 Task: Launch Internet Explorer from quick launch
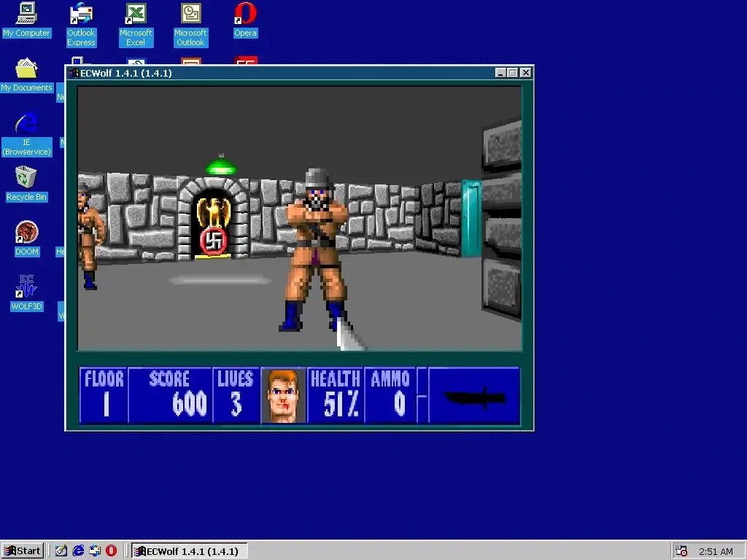click(x=78, y=551)
